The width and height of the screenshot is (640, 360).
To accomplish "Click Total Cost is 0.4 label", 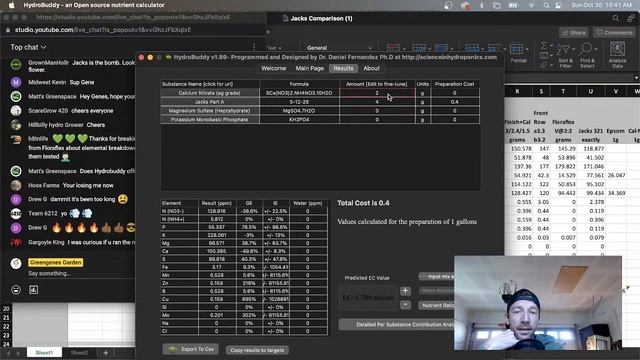I will [x=363, y=203].
